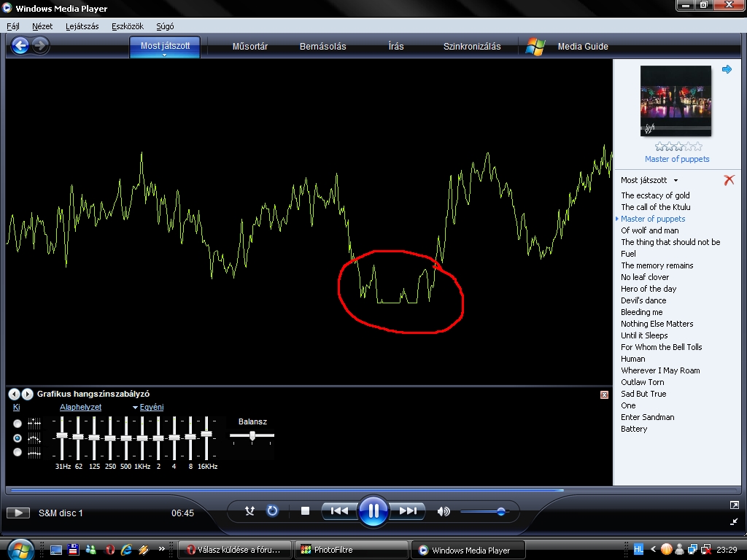Skip to the next track

408,511
